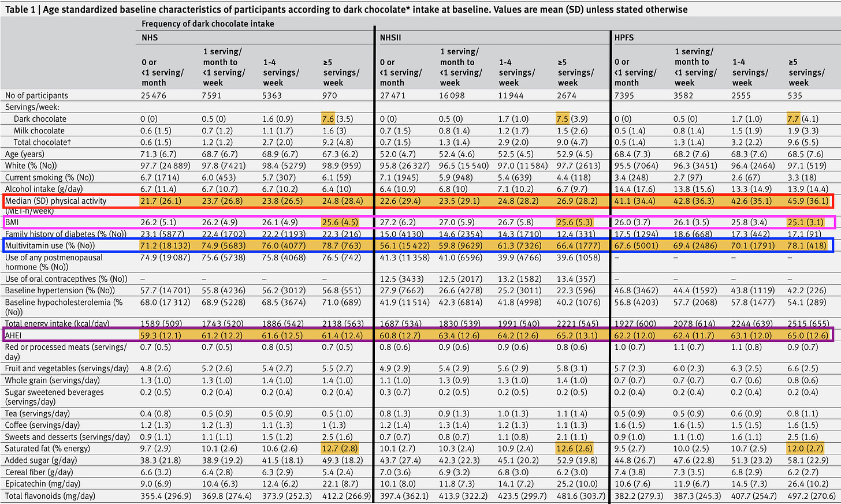Select 'Baseline hypertension (% (No))' row label
841x504 pixels.
coord(61,290)
